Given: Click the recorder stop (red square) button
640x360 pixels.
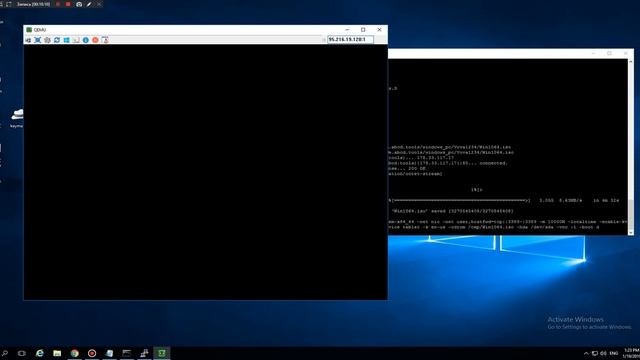Looking at the screenshot, I should 68,4.
